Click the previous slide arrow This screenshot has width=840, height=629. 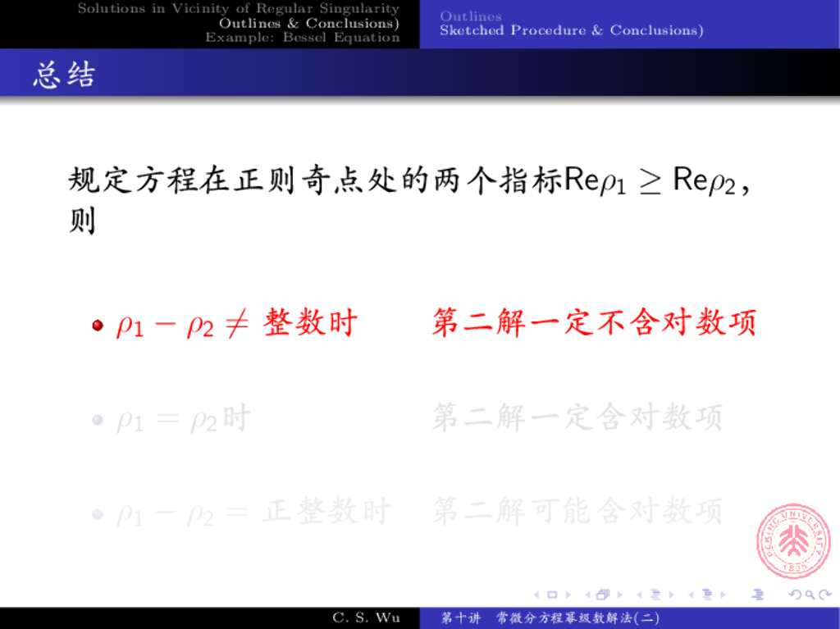click(537, 595)
